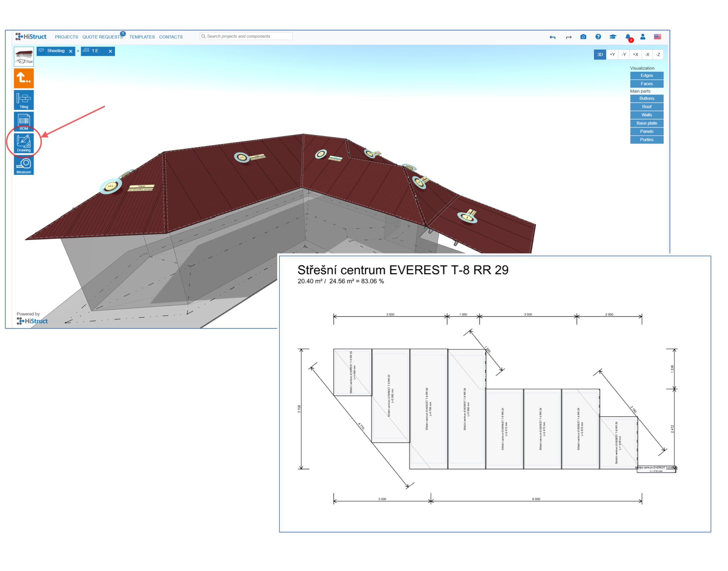Viewport: 728px width, 571px height.
Task: Open the notifications bell
Action: pos(628,37)
